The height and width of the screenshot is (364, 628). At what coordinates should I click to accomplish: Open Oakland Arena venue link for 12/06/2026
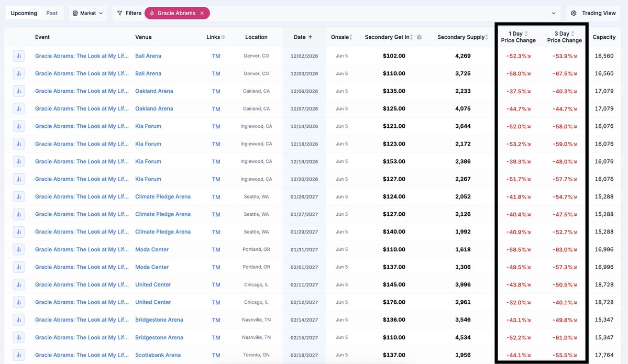pyautogui.click(x=154, y=91)
